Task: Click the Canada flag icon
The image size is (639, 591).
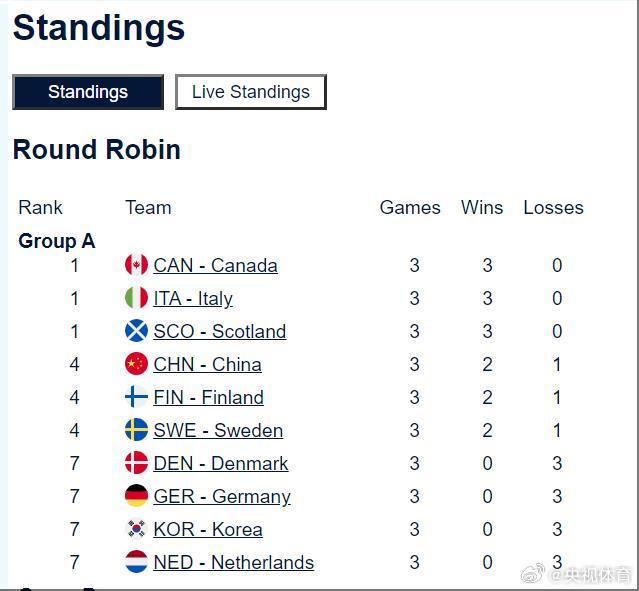Action: tap(136, 265)
